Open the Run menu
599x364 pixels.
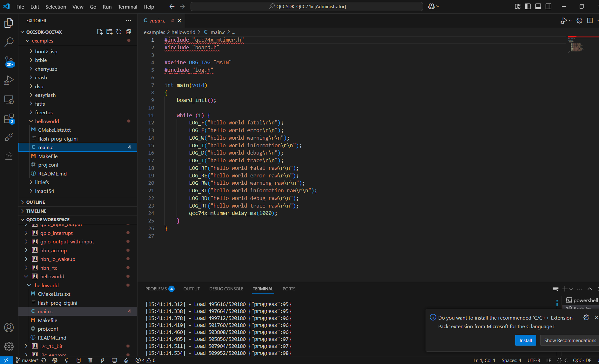(x=107, y=7)
